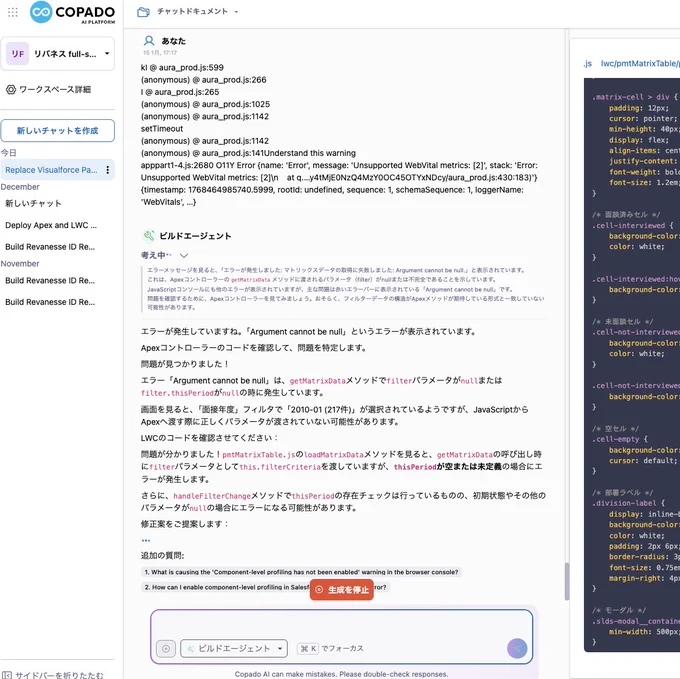Click the plus attachment icon in input

pyautogui.click(x=166, y=649)
